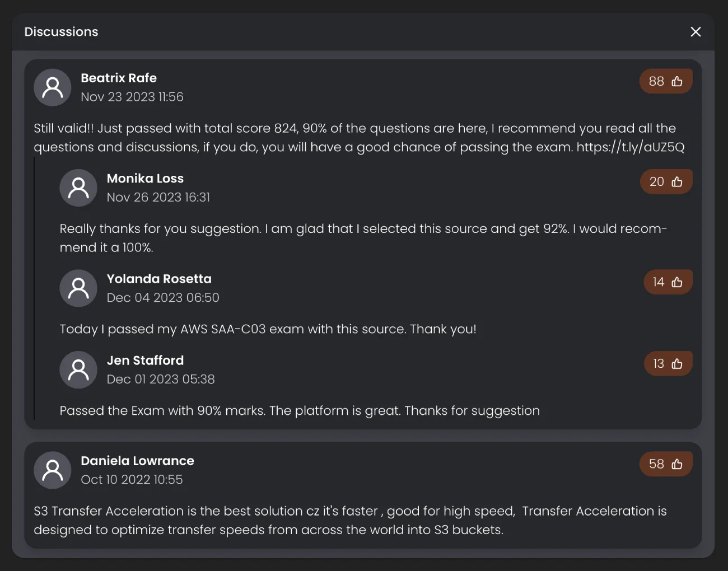Screen dimensions: 728x571
Task: Click the Beatrix Rafe username
Action: 119,78
